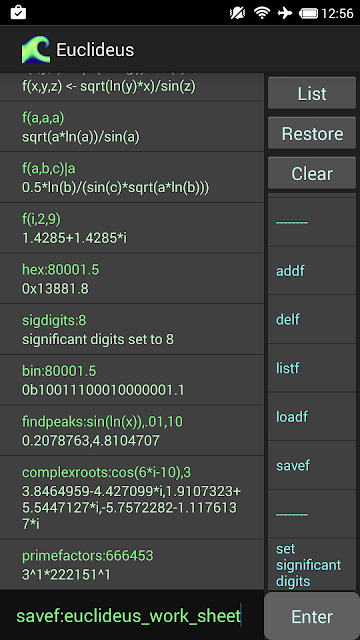Click the Restore button
Screen dimensions: 360x640
coord(312,133)
